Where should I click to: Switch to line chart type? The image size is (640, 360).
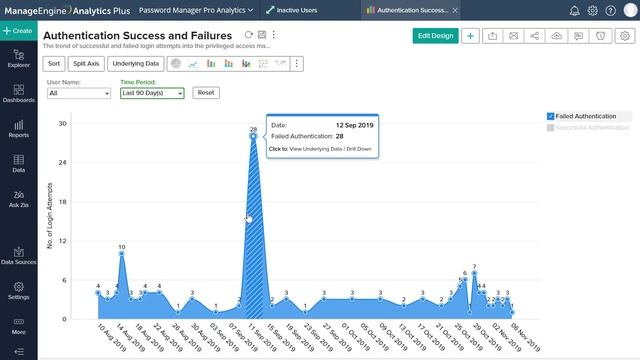(x=193, y=64)
